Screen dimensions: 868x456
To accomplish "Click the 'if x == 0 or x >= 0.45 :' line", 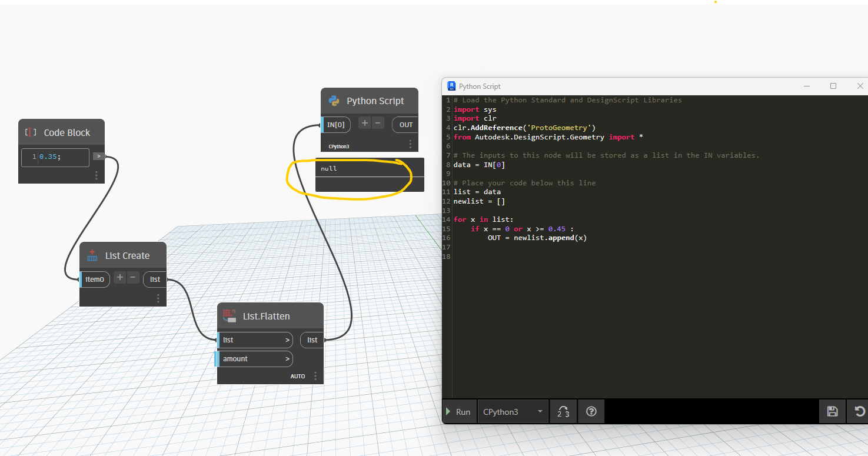I will [522, 229].
